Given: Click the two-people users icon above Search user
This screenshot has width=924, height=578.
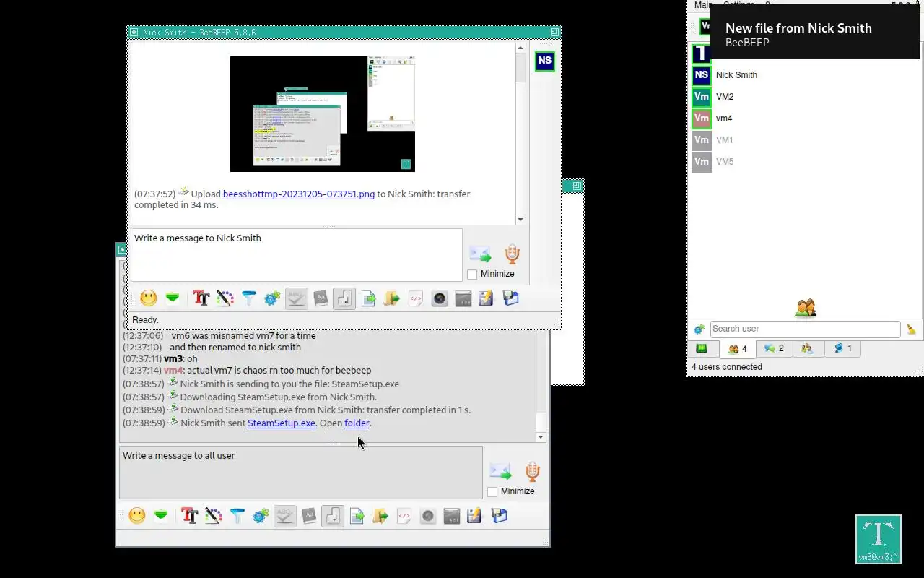Looking at the screenshot, I should click(806, 308).
